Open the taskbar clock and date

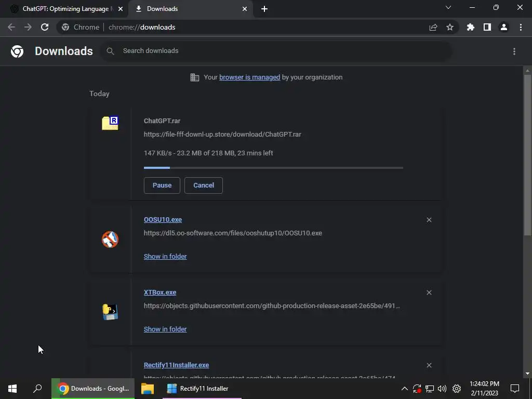[484, 389]
